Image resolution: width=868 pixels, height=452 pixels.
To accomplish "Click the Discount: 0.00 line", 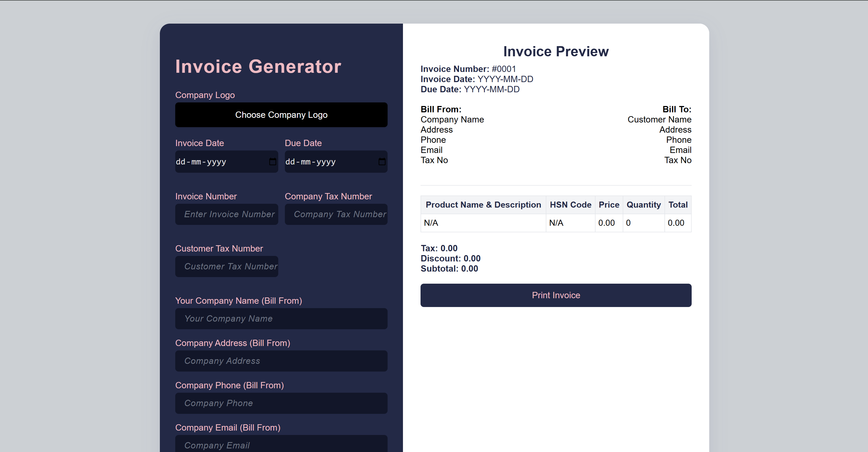I will (450, 259).
